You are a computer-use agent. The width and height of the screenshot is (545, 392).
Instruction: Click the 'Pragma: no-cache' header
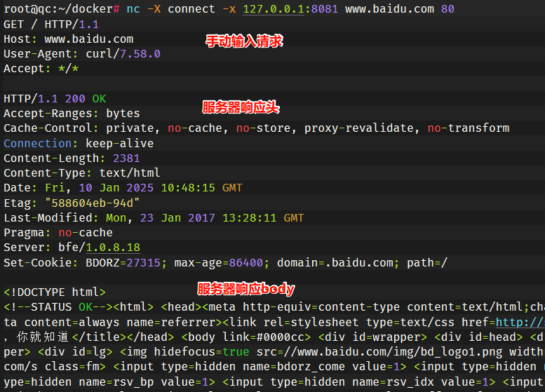(x=58, y=233)
